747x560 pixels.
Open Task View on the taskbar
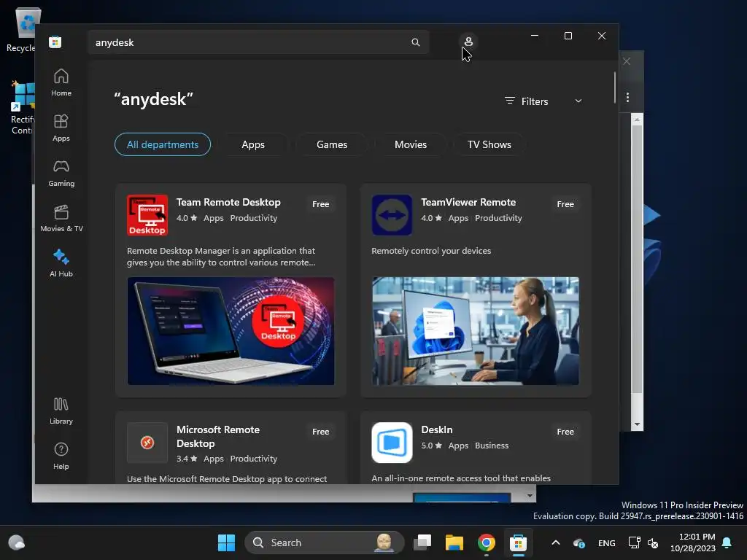(x=422, y=542)
